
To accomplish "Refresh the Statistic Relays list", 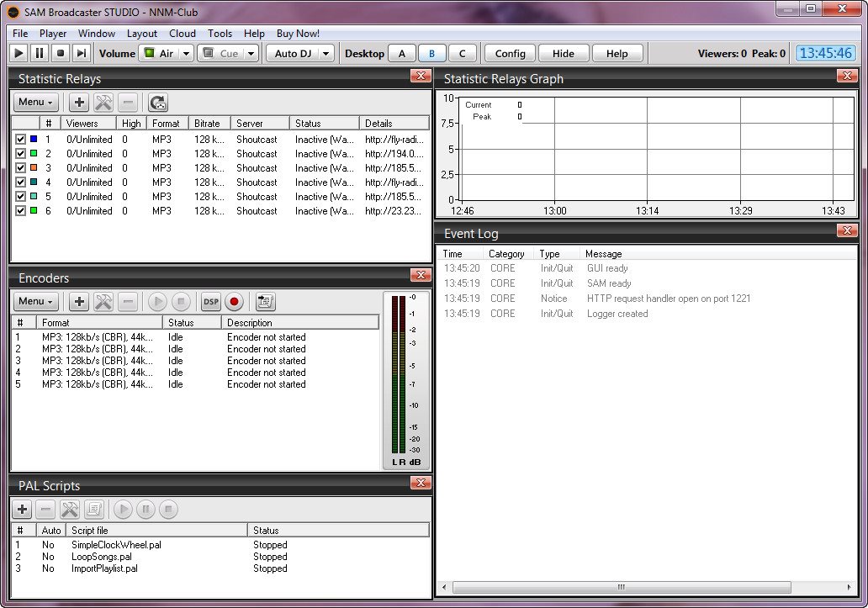I will 157,103.
